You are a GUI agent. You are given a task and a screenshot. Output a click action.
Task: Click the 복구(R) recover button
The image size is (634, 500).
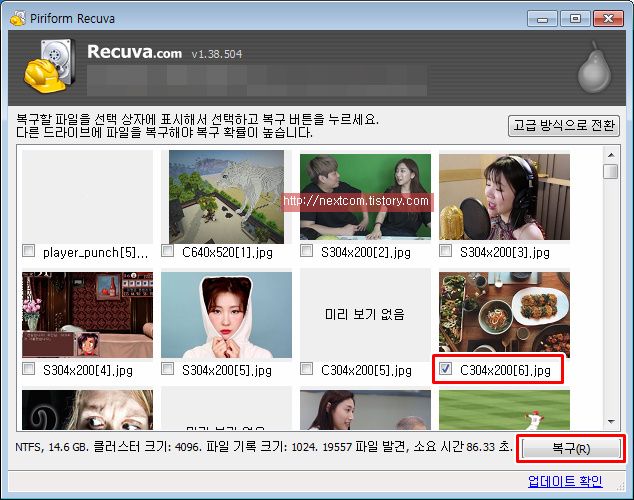click(x=571, y=449)
